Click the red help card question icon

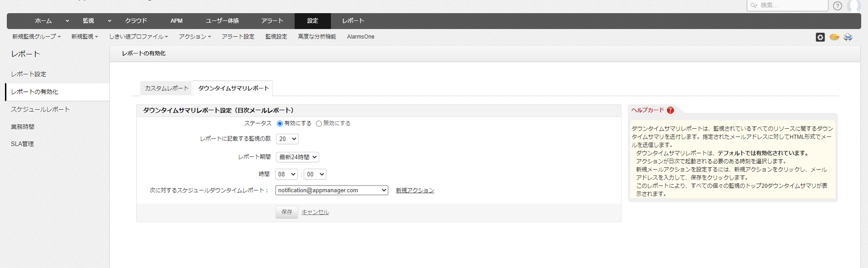point(671,110)
